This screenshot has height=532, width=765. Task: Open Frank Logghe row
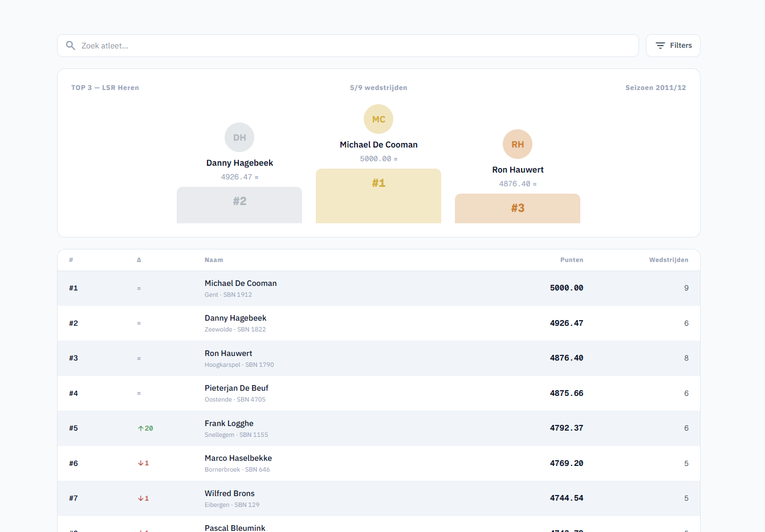[379, 428]
